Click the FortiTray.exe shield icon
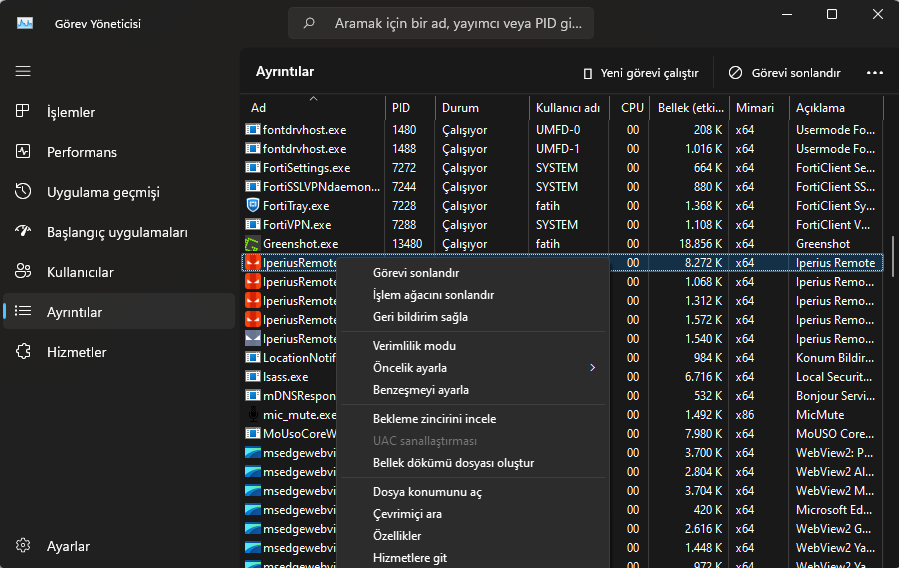Image resolution: width=899 pixels, height=568 pixels. pyautogui.click(x=252, y=205)
